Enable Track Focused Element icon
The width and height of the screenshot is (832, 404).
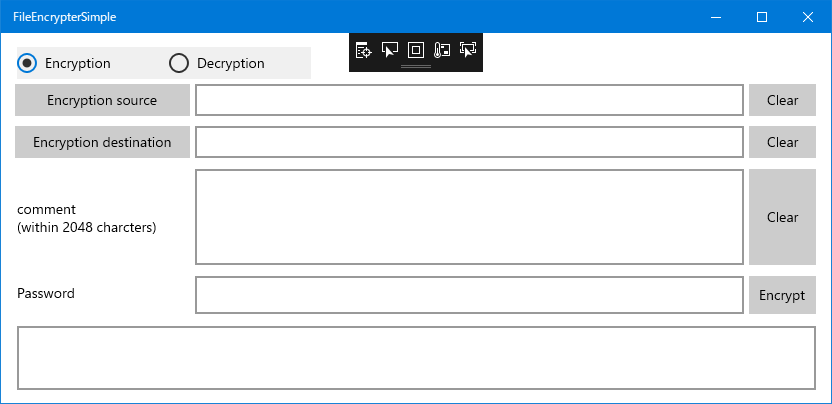click(468, 50)
